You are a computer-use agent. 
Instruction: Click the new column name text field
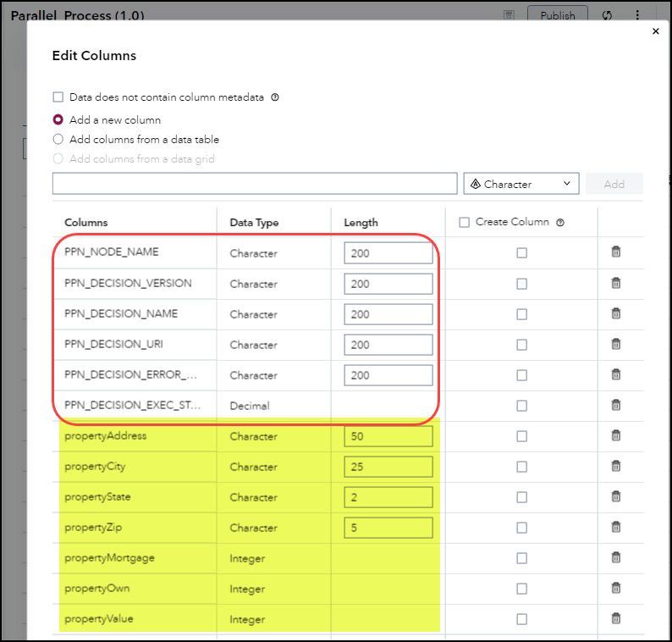coord(254,184)
